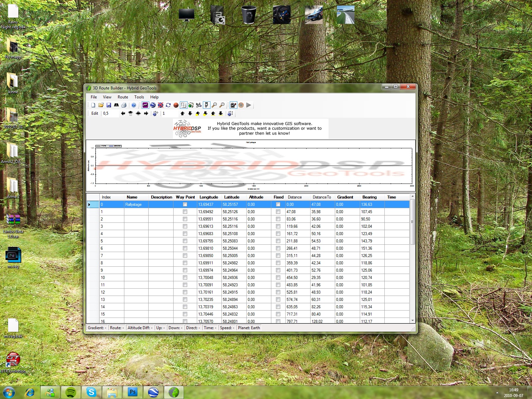This screenshot has height=399, width=532.
Task: Click the Google Earth globe toolbar icon
Action: pyautogui.click(x=153, y=105)
